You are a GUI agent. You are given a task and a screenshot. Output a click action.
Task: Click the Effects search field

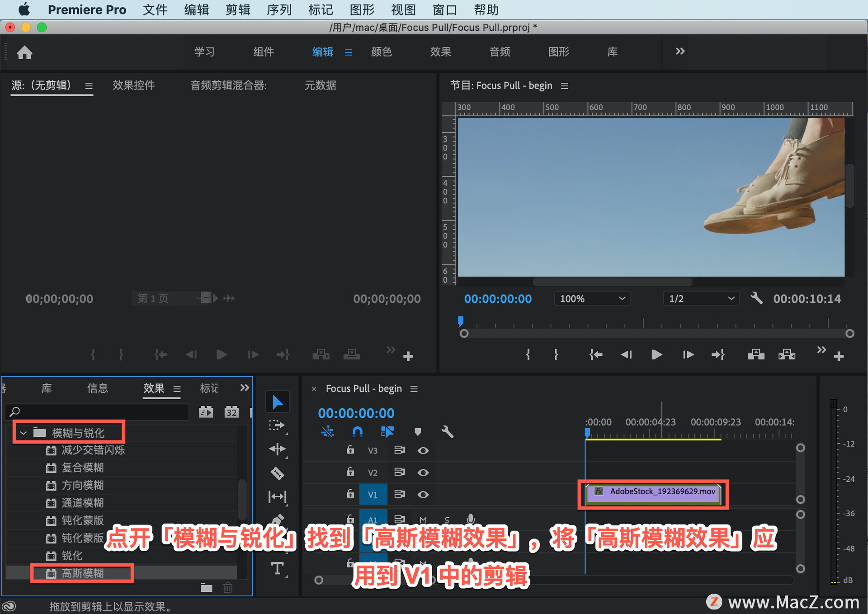pos(98,411)
